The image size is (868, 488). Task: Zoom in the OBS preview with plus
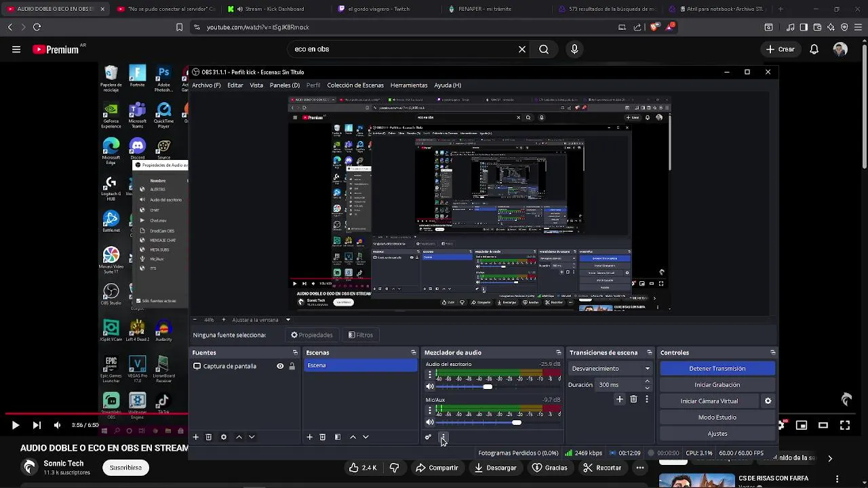pyautogui.click(x=223, y=320)
